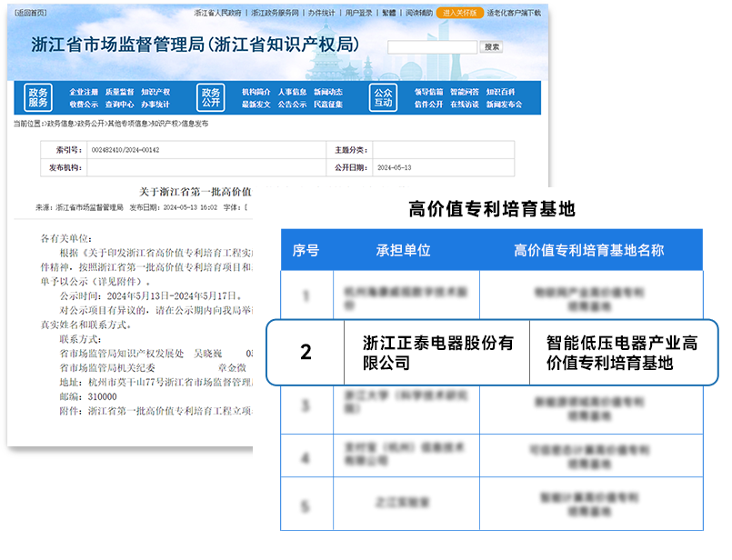
Task: Click the 公示时间 line in the notice
Action: (x=150, y=295)
